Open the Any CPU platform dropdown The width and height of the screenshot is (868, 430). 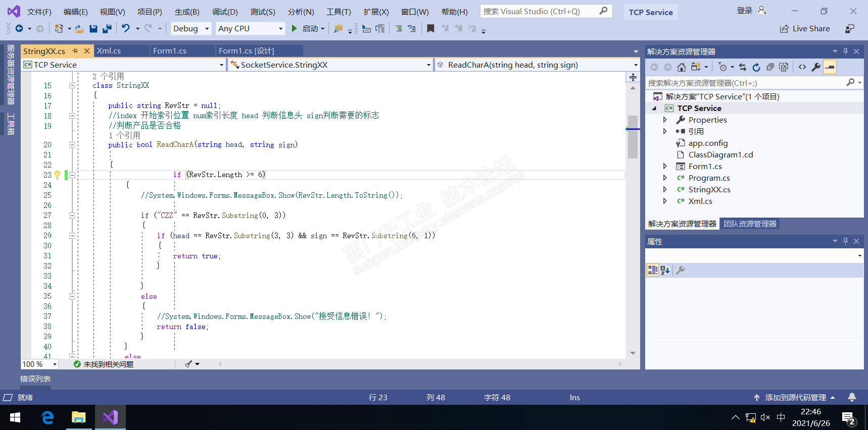(x=251, y=29)
